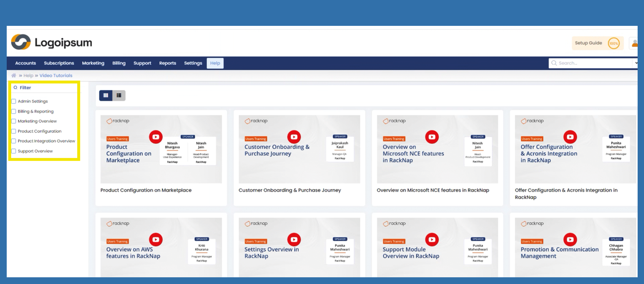Screen dimensions: 644x284
Task: Enable the Billing & Reporting filter
Action: point(14,111)
